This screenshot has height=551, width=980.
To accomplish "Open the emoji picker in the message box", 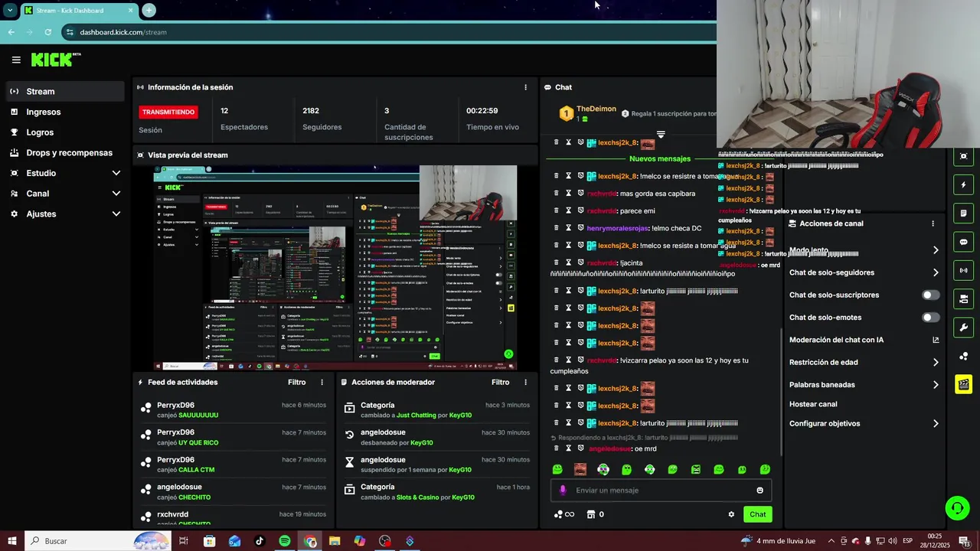I will point(759,491).
